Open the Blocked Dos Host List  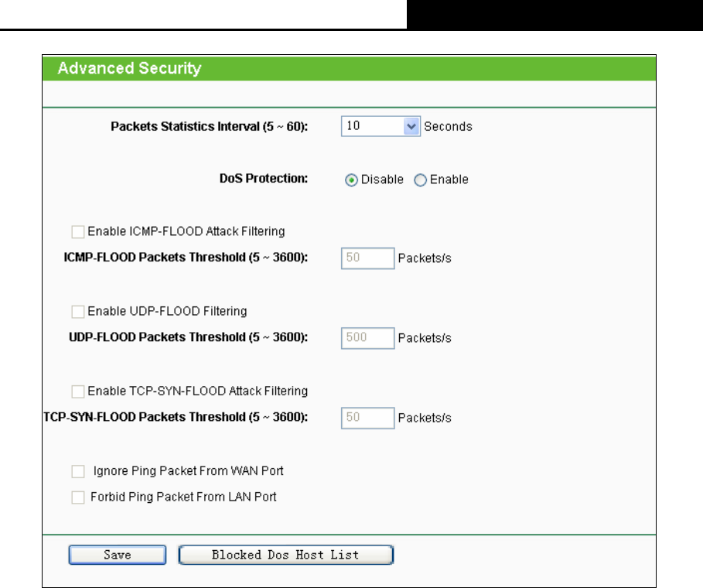click(286, 555)
